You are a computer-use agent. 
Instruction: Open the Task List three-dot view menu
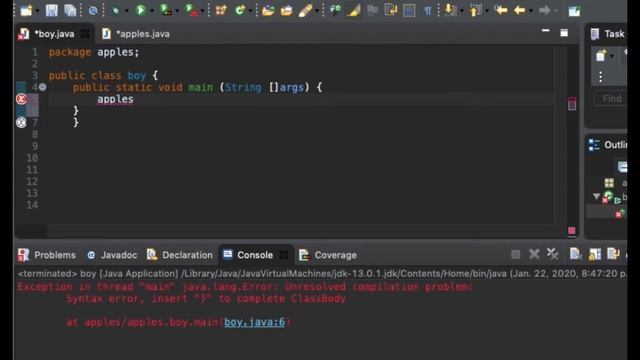click(600, 77)
